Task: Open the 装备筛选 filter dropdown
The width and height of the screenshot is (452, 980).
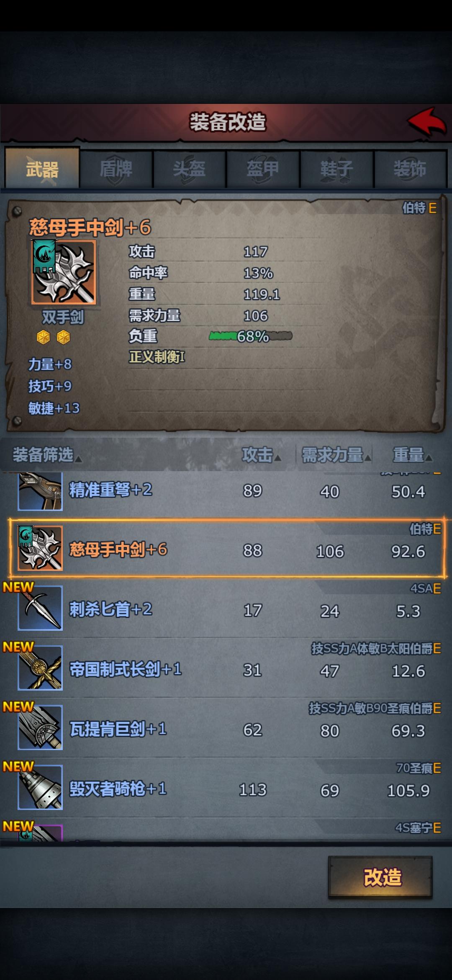Action: coord(47,455)
